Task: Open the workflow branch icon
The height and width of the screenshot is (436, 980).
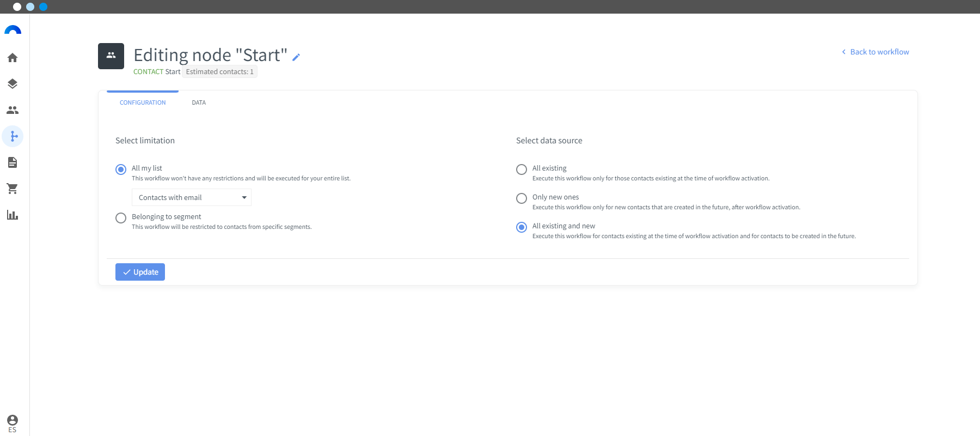Action: (x=13, y=136)
